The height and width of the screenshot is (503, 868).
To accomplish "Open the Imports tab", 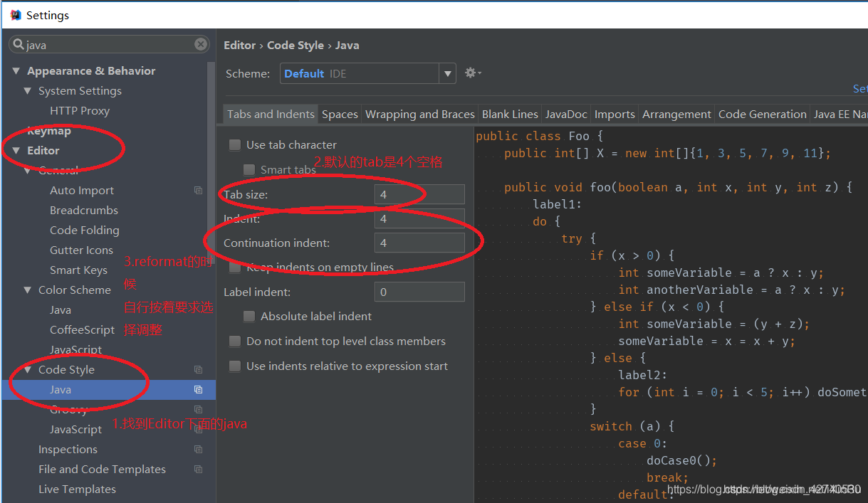I will point(615,114).
